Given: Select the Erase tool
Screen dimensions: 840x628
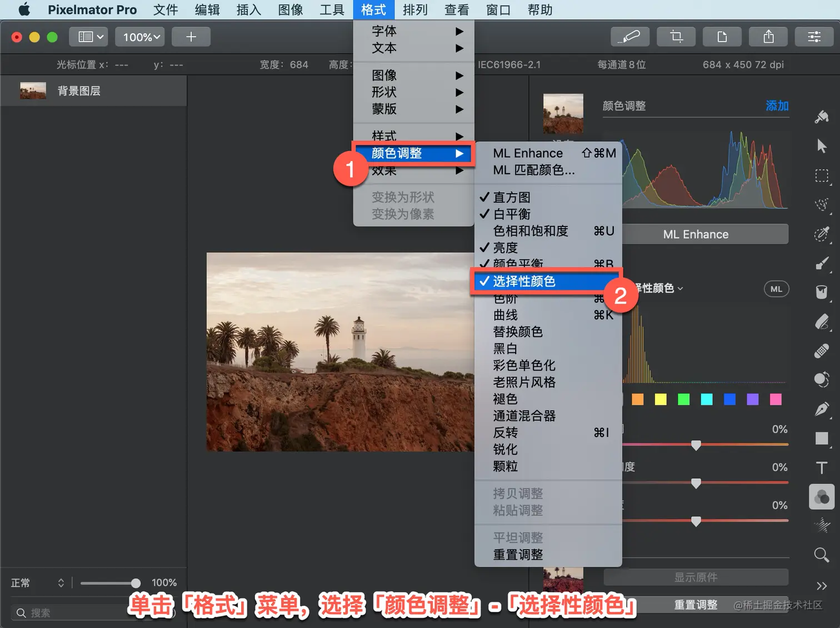Looking at the screenshot, I should (822, 321).
